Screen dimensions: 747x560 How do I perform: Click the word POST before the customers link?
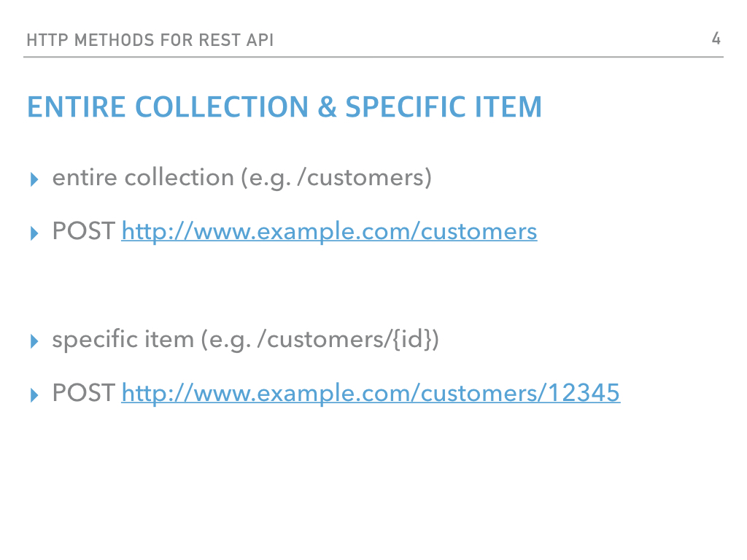[83, 231]
